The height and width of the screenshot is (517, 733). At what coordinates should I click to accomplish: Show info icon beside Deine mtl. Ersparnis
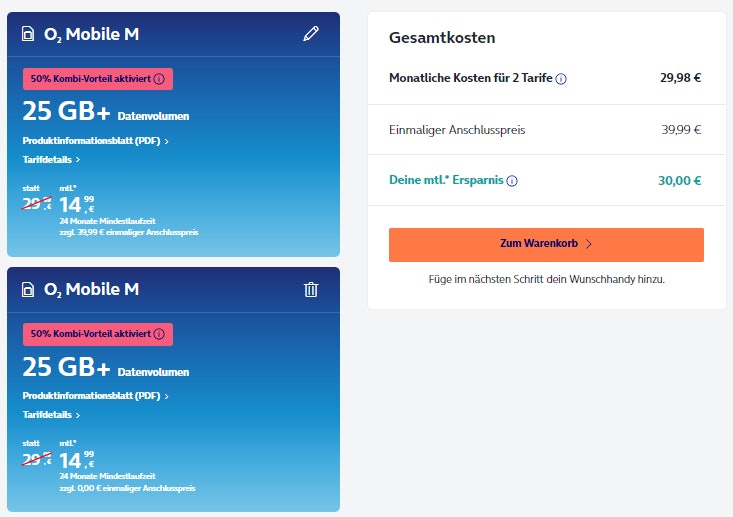click(512, 182)
